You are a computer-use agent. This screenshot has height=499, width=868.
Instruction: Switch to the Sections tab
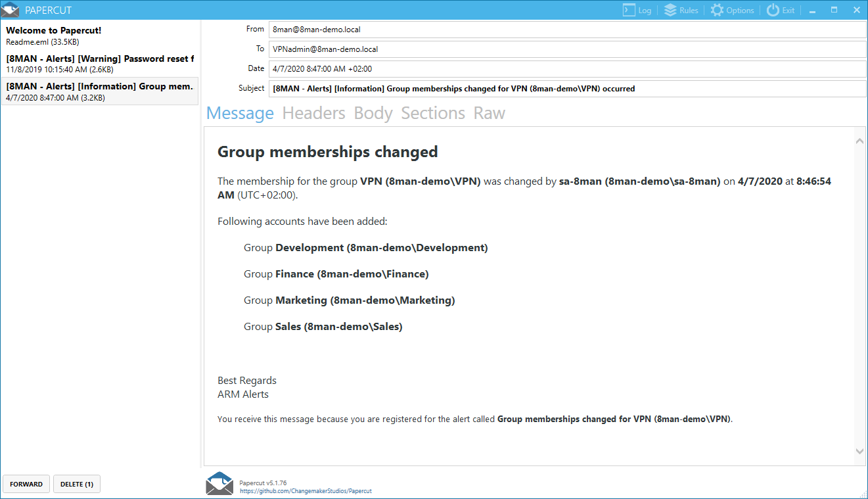(433, 113)
